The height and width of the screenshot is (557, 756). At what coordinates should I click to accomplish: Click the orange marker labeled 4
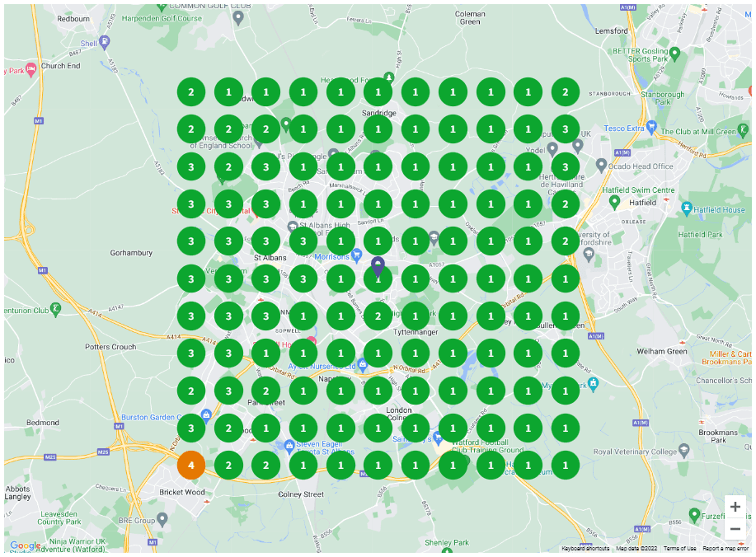(191, 466)
